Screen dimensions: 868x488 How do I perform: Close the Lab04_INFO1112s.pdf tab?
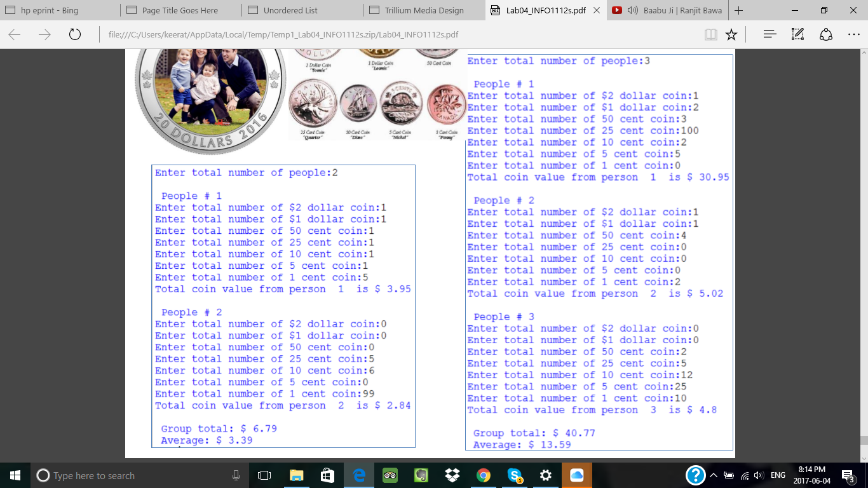point(596,11)
